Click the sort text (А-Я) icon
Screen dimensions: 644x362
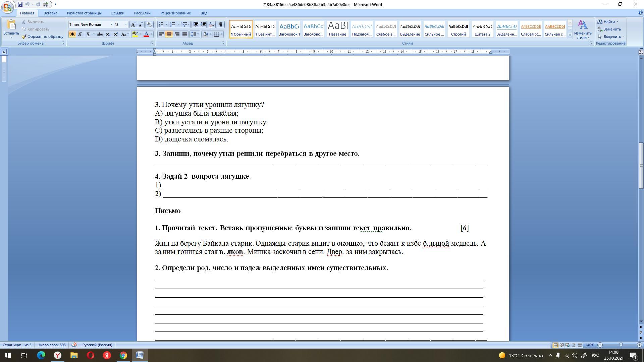(x=212, y=24)
